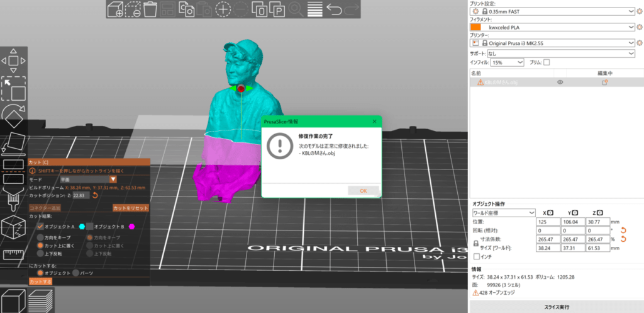Open variable layer height editing icon
Image resolution: width=644 pixels, height=313 pixels.
point(314,9)
